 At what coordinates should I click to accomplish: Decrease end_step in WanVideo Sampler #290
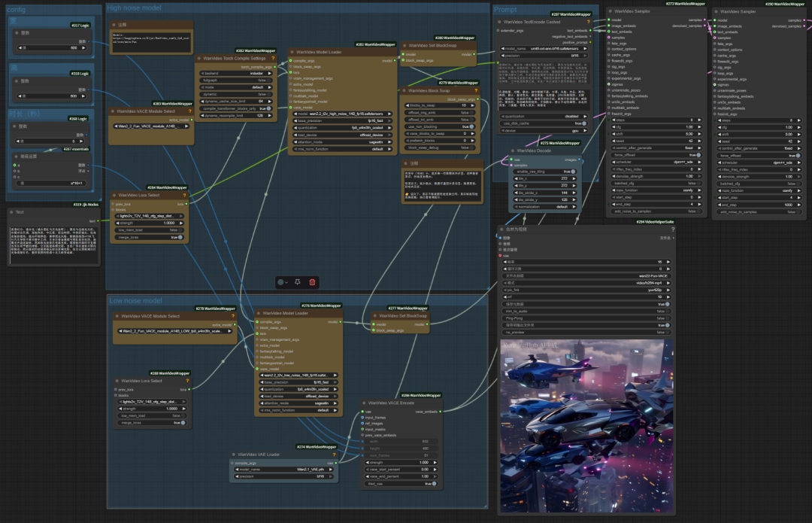720,205
